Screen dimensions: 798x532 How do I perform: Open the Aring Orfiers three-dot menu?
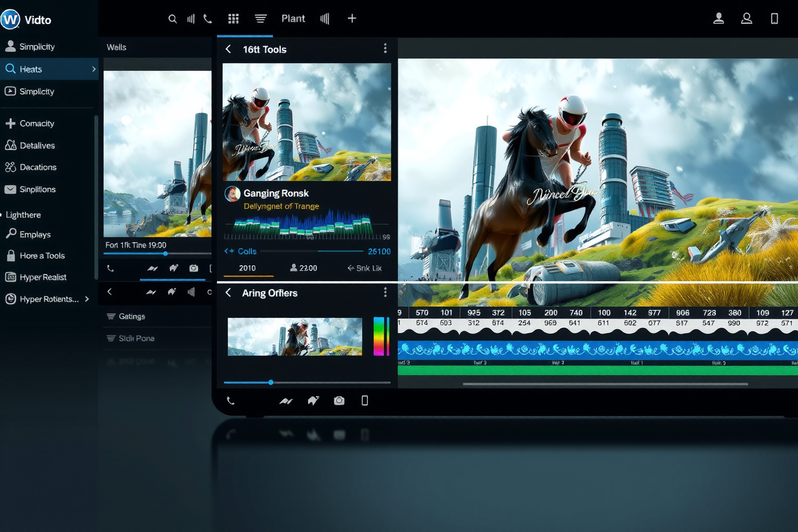tap(385, 292)
